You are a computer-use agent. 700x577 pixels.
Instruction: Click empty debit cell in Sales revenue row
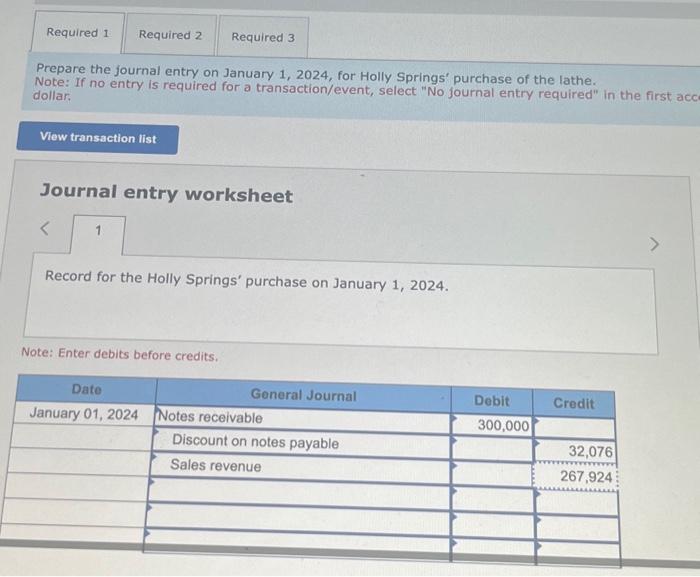pyautogui.click(x=493, y=473)
